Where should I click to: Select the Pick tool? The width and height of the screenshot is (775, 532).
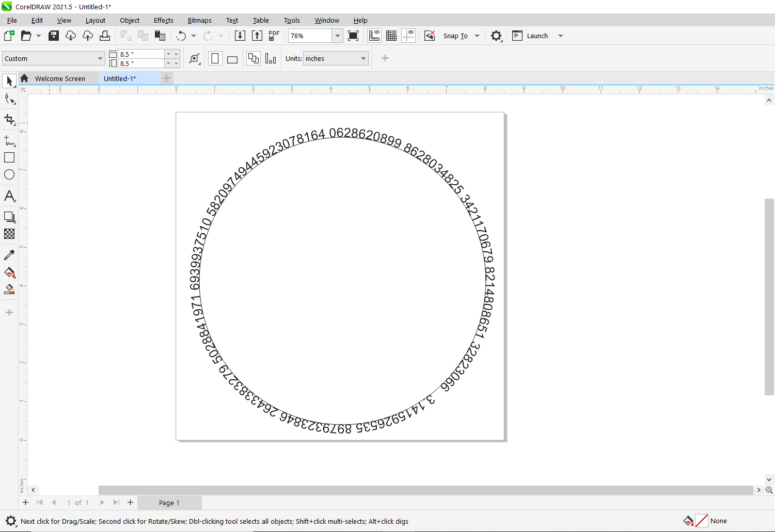coord(9,81)
